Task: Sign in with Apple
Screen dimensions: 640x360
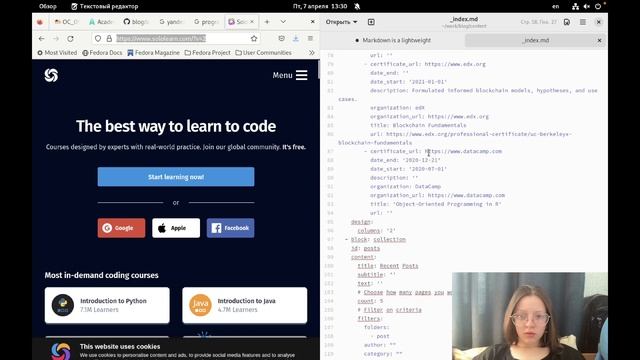Action: point(176,228)
